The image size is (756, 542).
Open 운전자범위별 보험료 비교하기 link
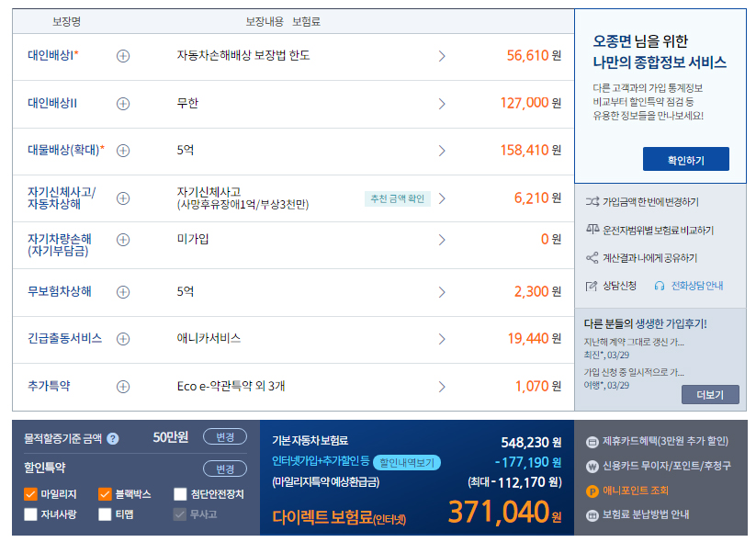click(x=658, y=230)
